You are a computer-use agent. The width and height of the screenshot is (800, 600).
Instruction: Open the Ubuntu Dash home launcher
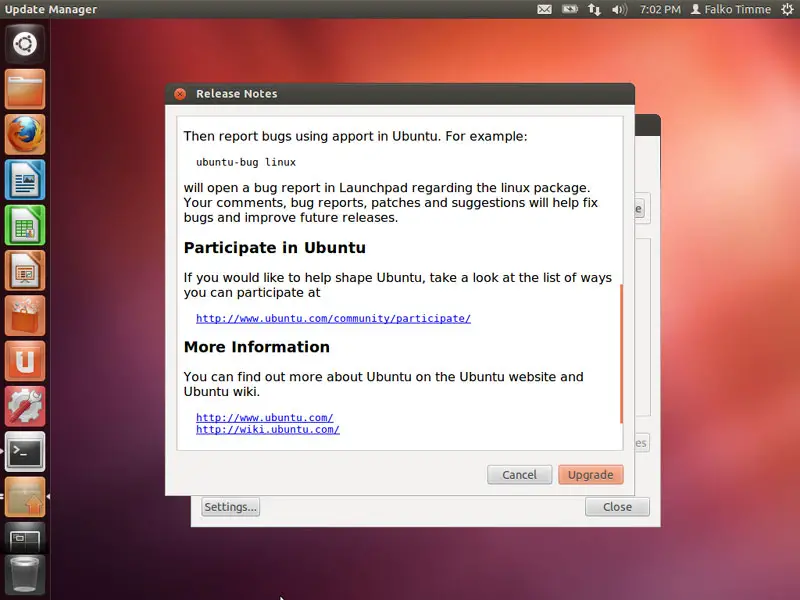click(x=25, y=44)
